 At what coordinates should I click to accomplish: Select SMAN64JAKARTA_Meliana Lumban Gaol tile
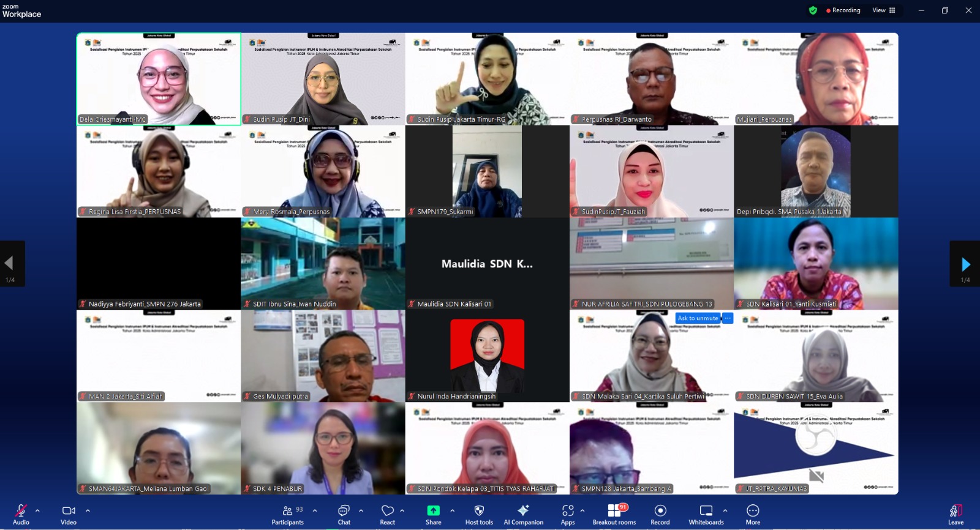159,449
